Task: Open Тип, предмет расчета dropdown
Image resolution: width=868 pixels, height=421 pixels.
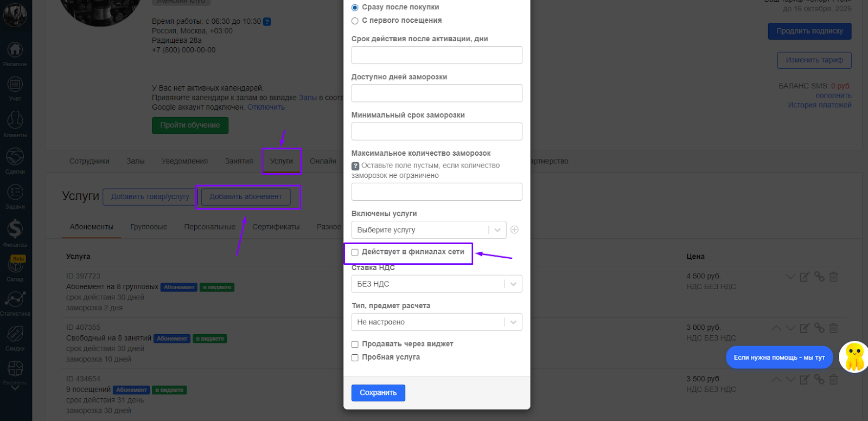Action: [x=436, y=322]
